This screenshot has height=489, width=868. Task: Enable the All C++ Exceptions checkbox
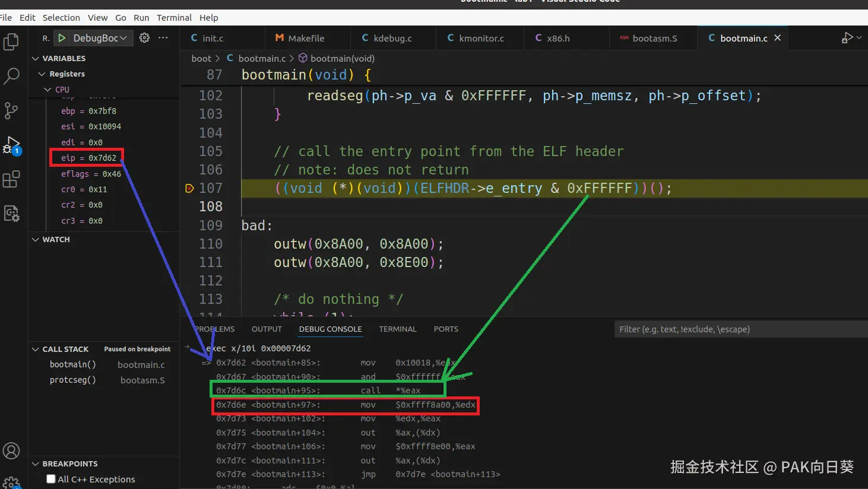pyautogui.click(x=51, y=479)
